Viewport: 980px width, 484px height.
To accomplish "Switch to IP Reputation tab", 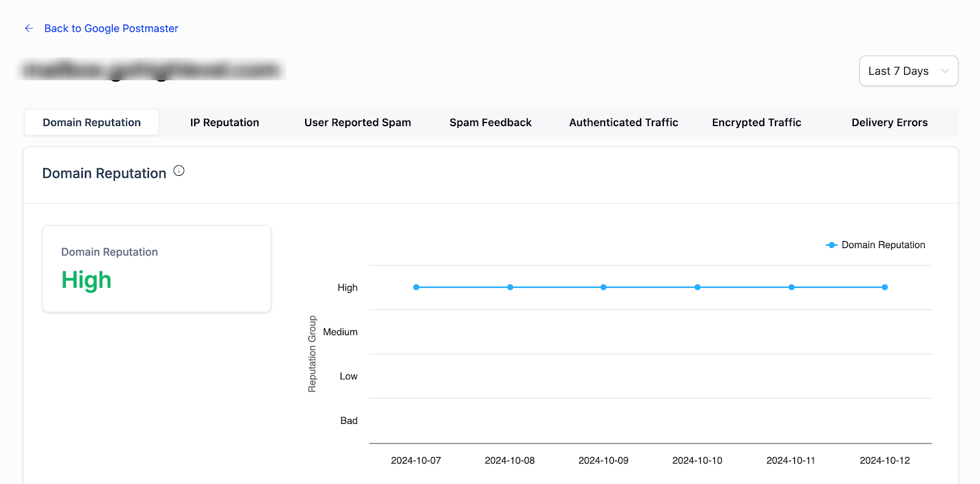I will pyautogui.click(x=224, y=123).
